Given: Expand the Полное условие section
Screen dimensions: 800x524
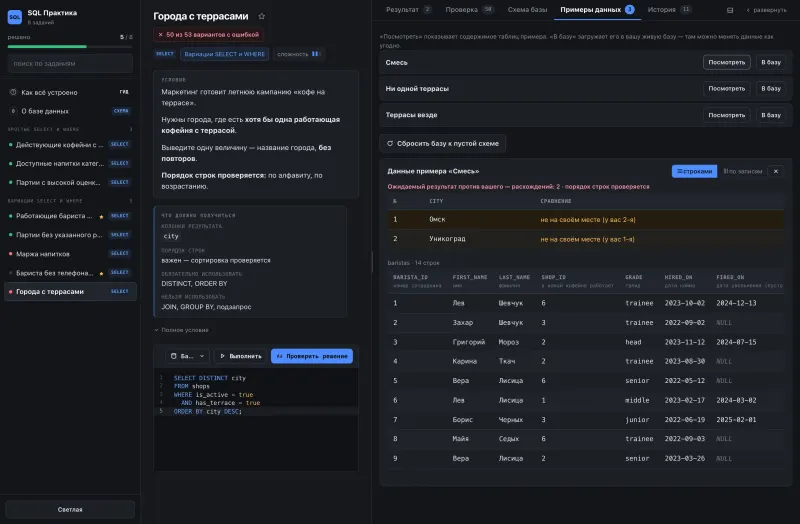Looking at the screenshot, I should point(182,330).
